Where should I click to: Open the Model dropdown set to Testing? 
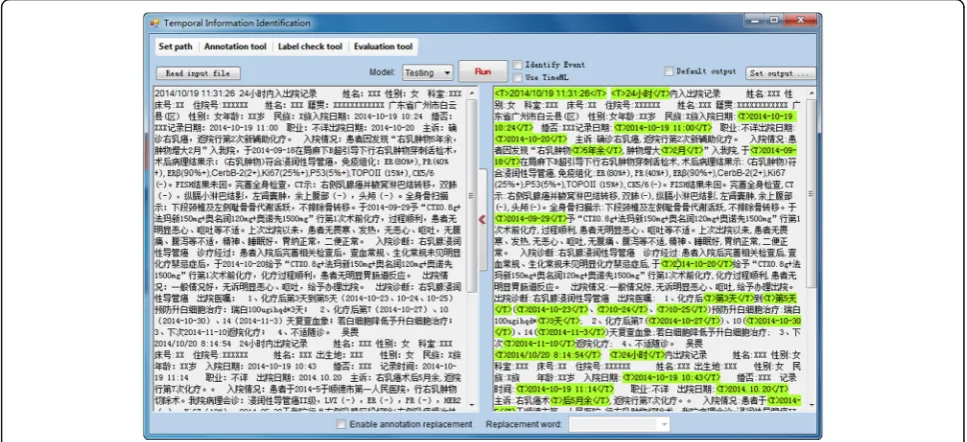[x=428, y=72]
